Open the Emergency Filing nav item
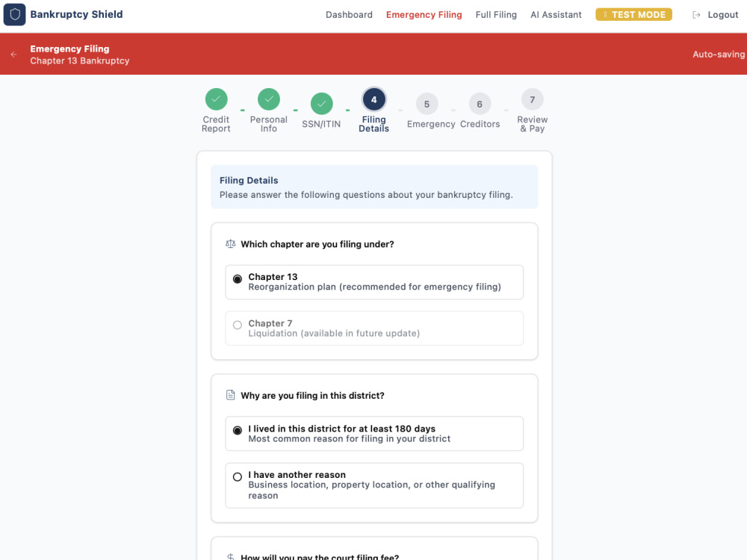Image resolution: width=747 pixels, height=560 pixels. [x=424, y=15]
